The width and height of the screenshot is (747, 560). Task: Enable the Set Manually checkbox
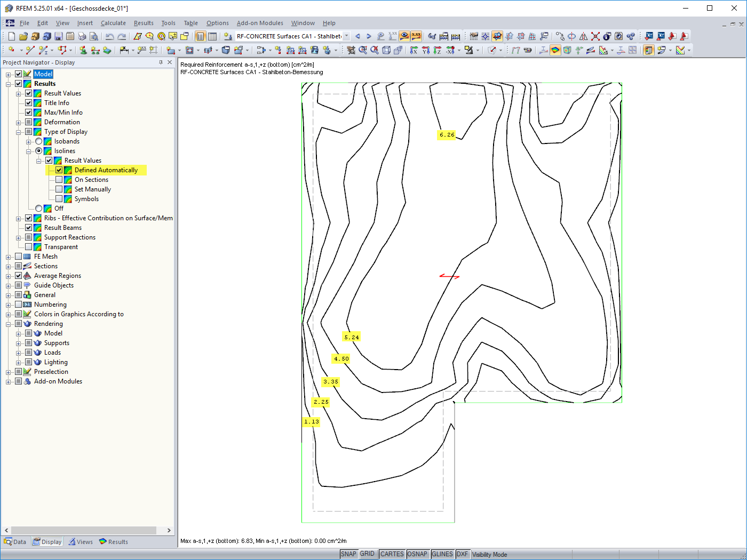[x=59, y=189]
